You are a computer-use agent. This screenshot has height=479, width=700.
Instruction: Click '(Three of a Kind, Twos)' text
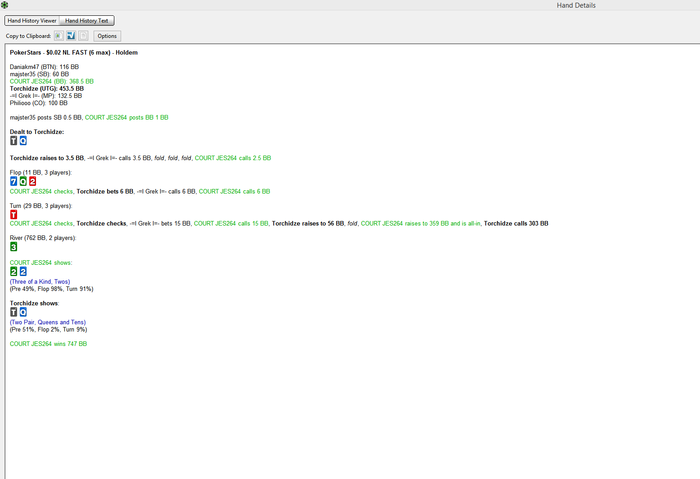pyautogui.click(x=40, y=282)
